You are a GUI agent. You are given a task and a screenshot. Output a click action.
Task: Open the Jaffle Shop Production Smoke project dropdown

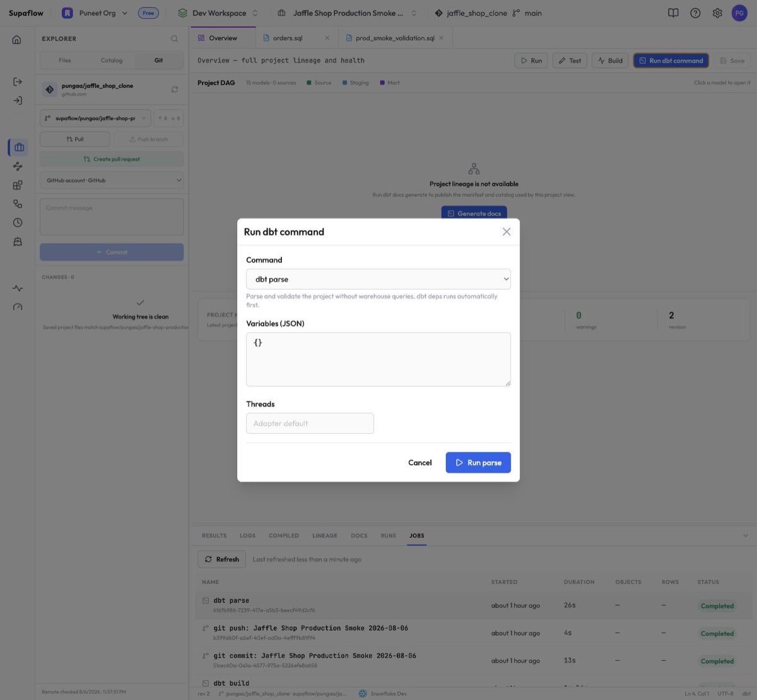coord(347,13)
